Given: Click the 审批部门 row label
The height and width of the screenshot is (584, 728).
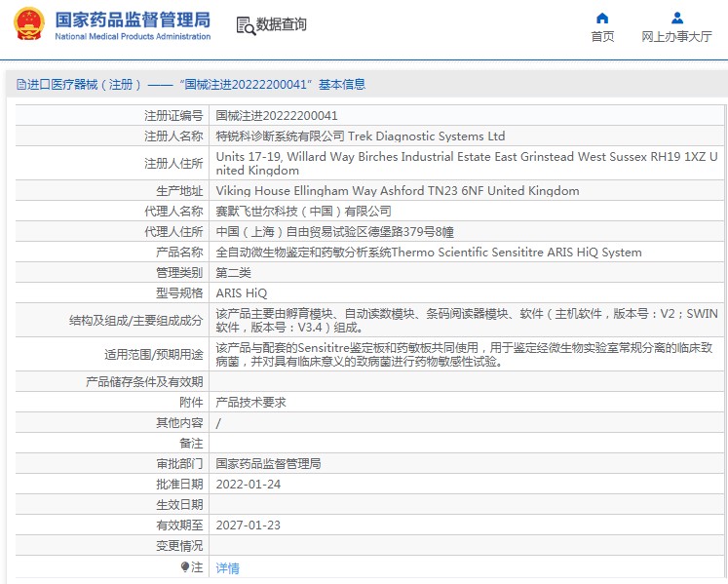Looking at the screenshot, I should point(179,463).
